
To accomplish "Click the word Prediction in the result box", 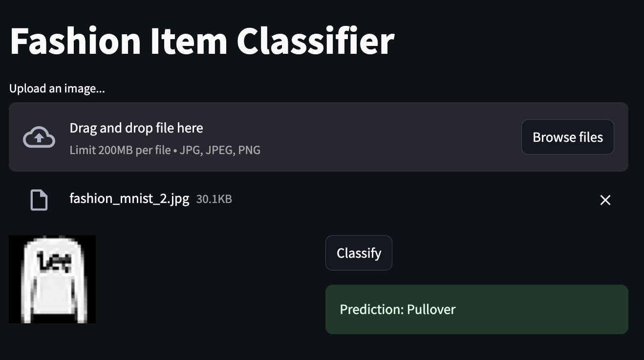I will [x=371, y=310].
